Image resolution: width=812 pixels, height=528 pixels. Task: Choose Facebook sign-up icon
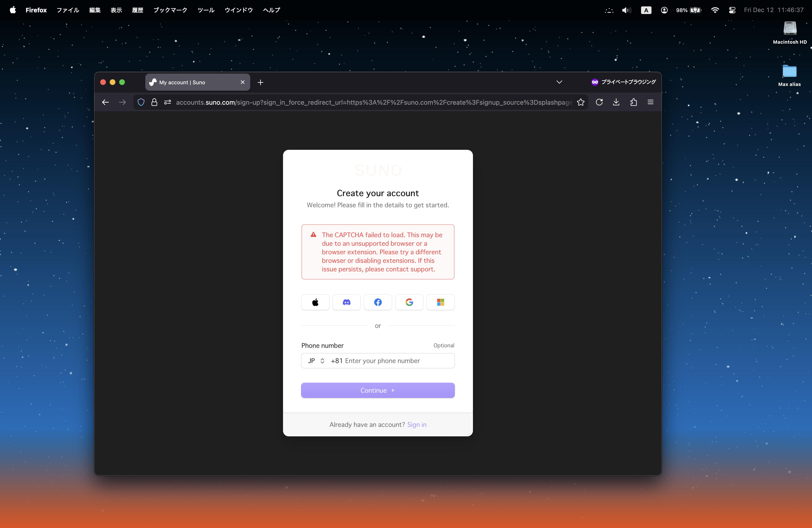(x=378, y=302)
